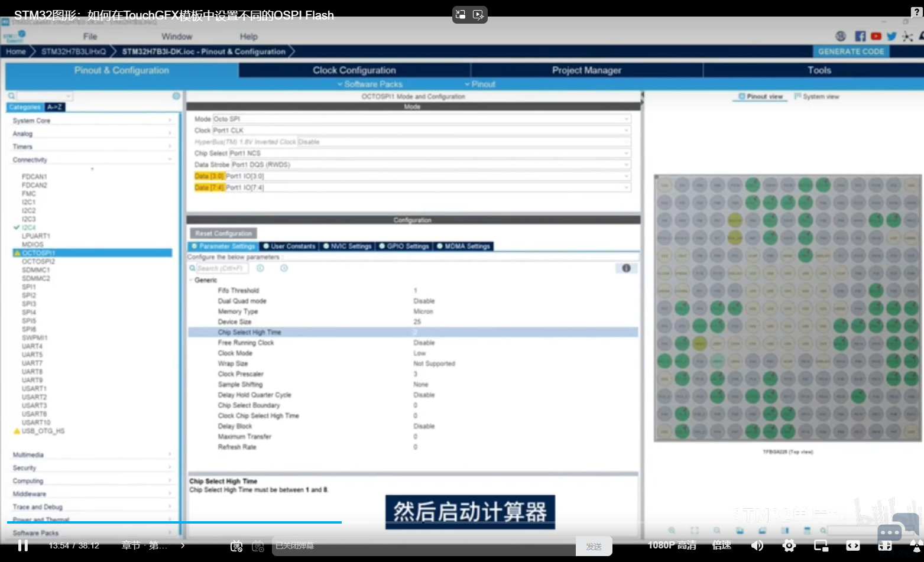Open the User Constants tab

289,246
